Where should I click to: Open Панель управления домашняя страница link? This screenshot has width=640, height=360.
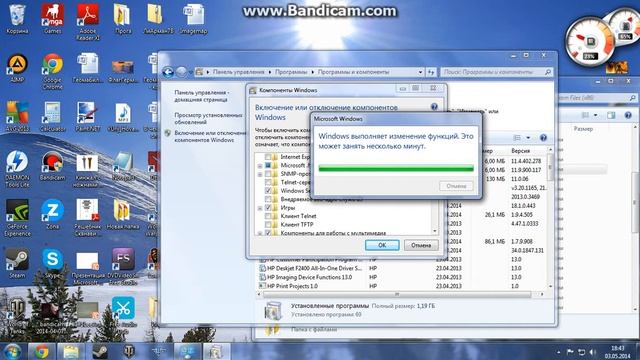coord(202,96)
